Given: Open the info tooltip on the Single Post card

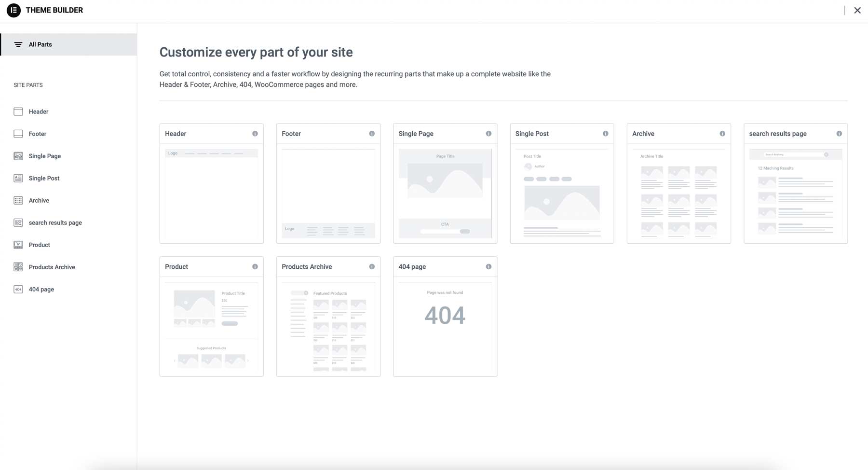Looking at the screenshot, I should click(x=606, y=134).
